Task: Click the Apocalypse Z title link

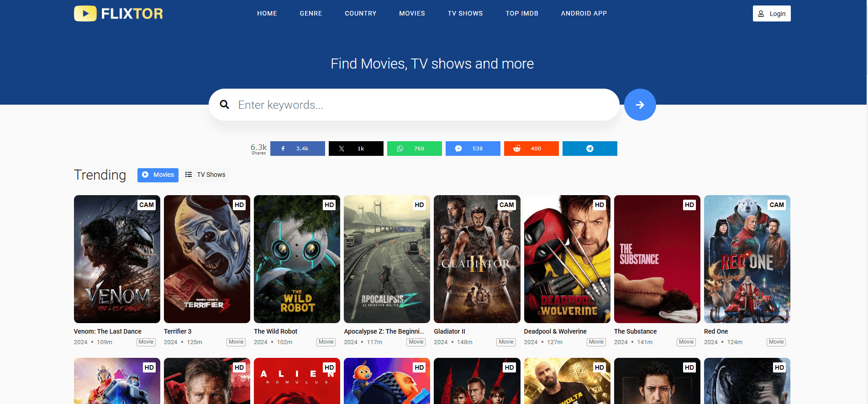Action: 384,331
